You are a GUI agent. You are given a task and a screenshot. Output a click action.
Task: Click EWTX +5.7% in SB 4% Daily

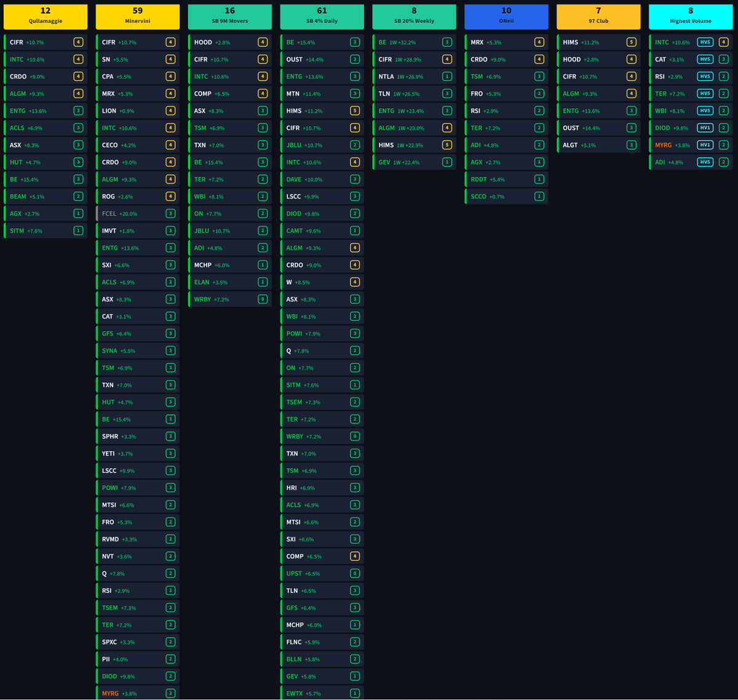pyautogui.click(x=322, y=693)
